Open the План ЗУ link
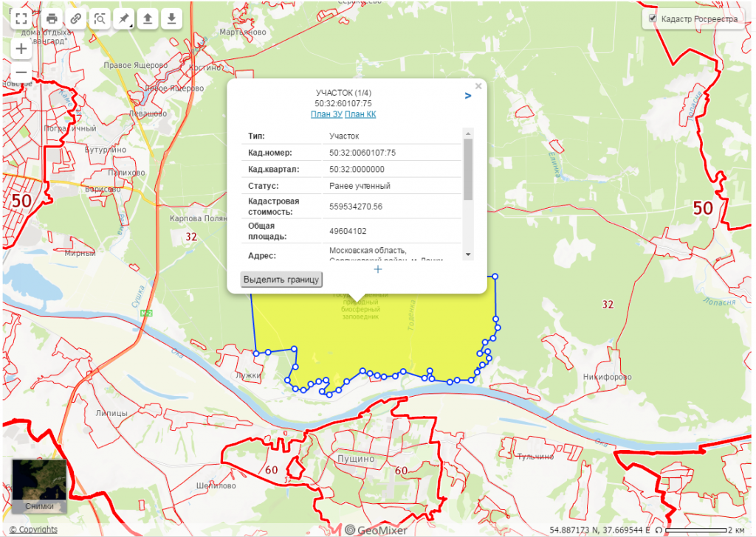756x537 pixels. click(326, 114)
